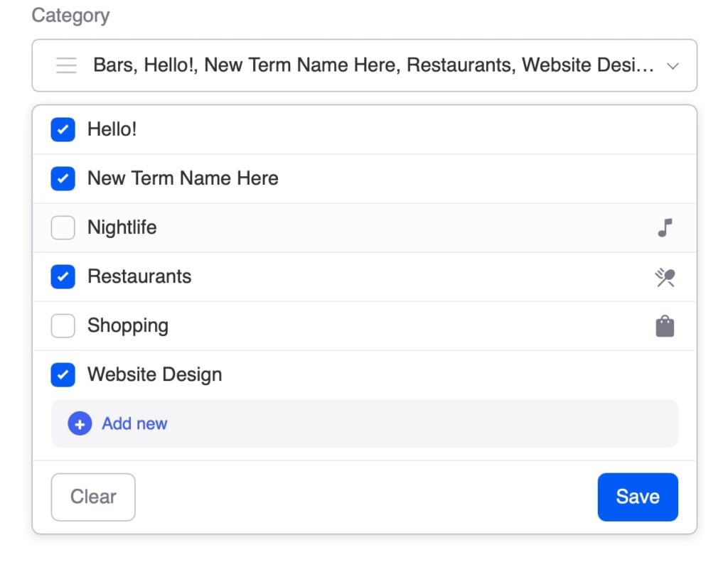728x562 pixels.
Task: Tick the Shopping checkbox
Action: pyautogui.click(x=63, y=326)
